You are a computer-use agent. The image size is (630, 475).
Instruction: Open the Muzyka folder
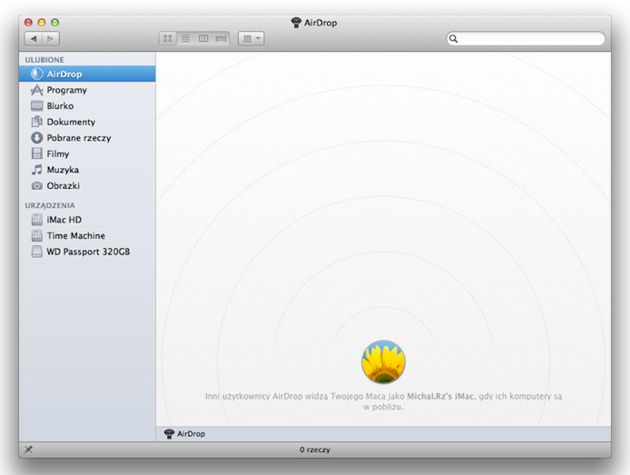87,170
